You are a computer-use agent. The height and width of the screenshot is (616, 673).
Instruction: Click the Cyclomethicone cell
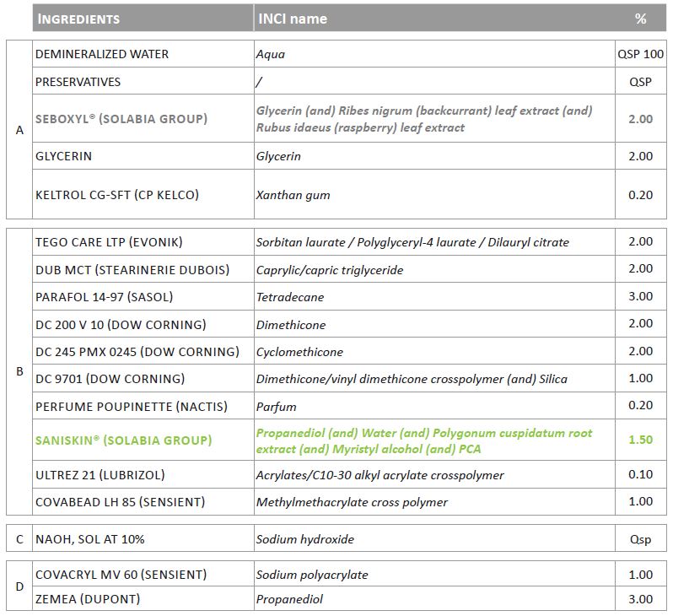pyautogui.click(x=434, y=351)
